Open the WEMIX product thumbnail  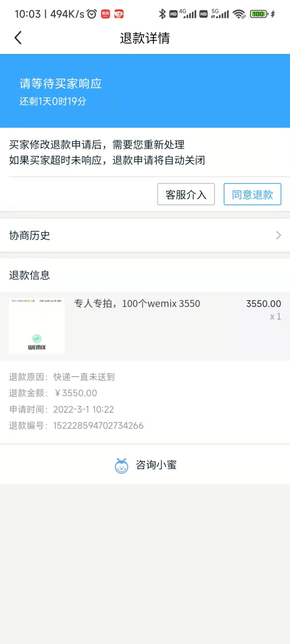(37, 326)
